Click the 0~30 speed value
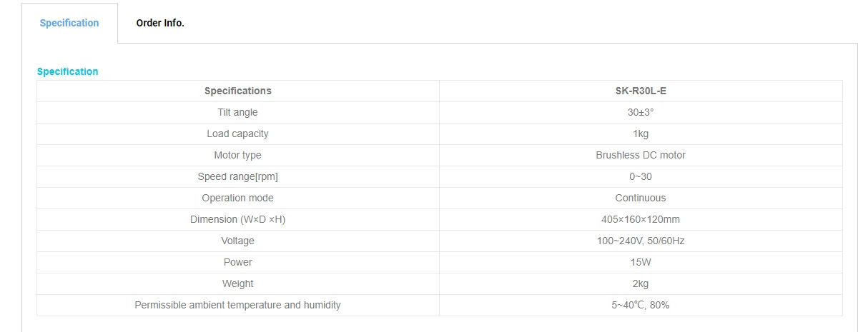This screenshot has height=332, width=868. pos(640,176)
